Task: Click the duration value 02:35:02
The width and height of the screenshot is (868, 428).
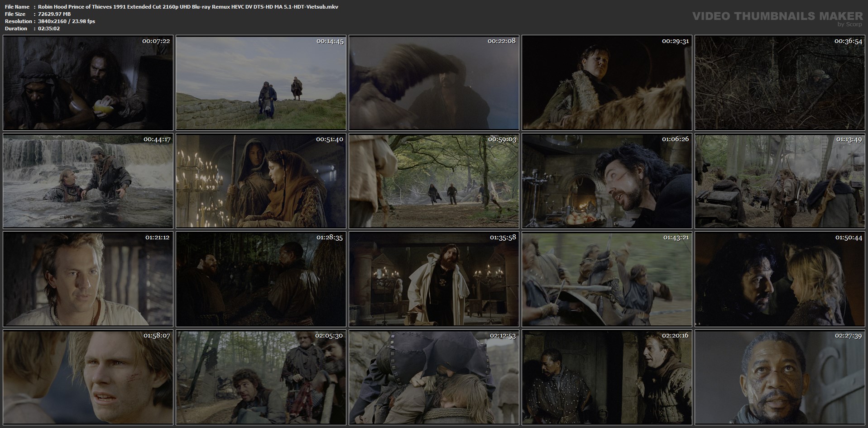Action: pos(49,29)
